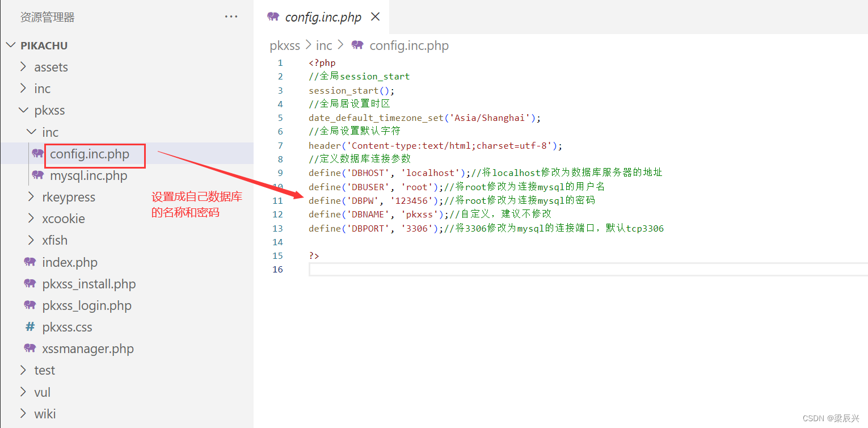
Task: Click the define DBPW 123456 line
Action: (x=452, y=200)
